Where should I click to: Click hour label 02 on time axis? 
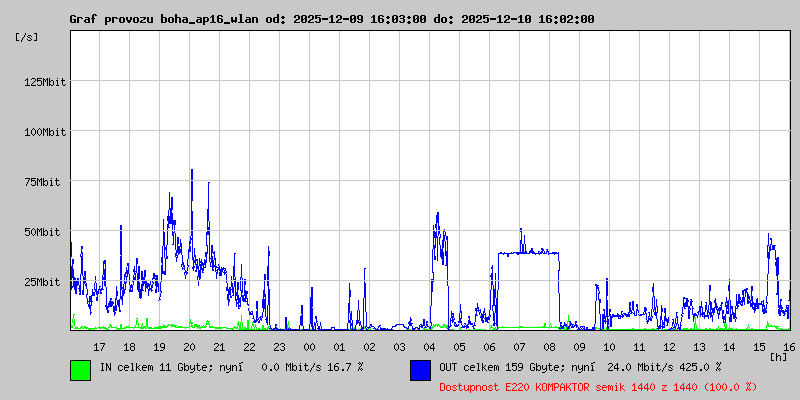pyautogui.click(x=369, y=347)
